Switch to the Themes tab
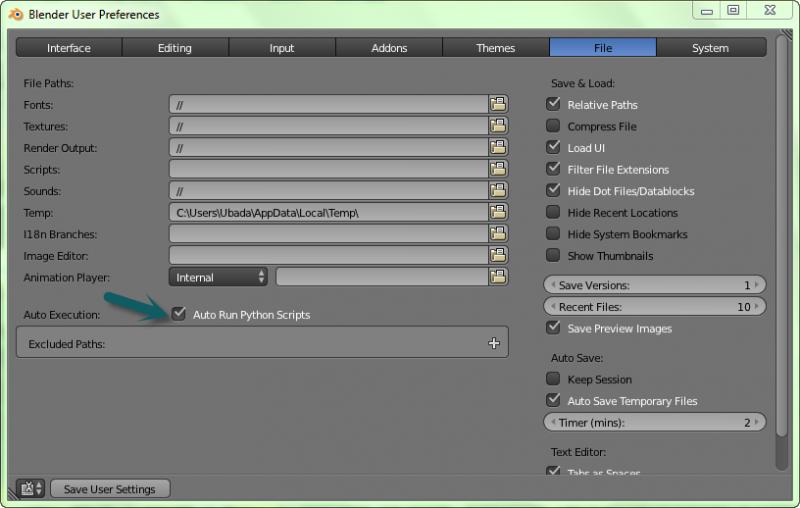Viewport: 800px width, 508px height. 495,47
